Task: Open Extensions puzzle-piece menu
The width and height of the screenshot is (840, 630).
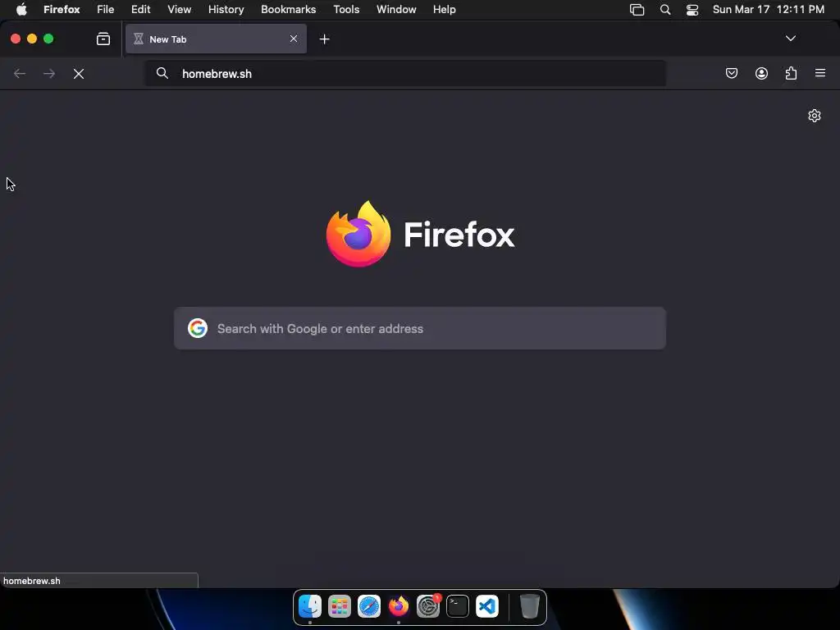Action: [x=791, y=73]
